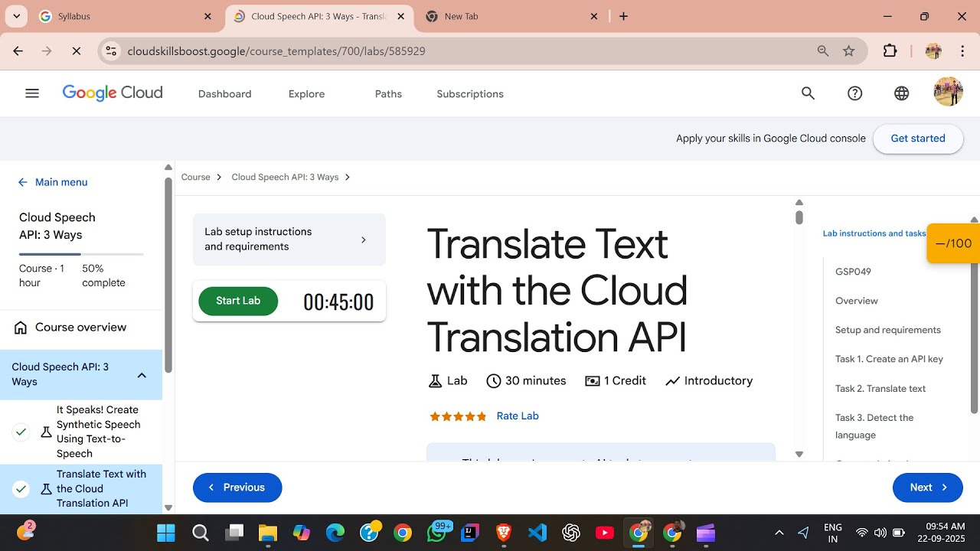The image size is (980, 551).
Task: Click the green Start Lab button
Action: [238, 301]
